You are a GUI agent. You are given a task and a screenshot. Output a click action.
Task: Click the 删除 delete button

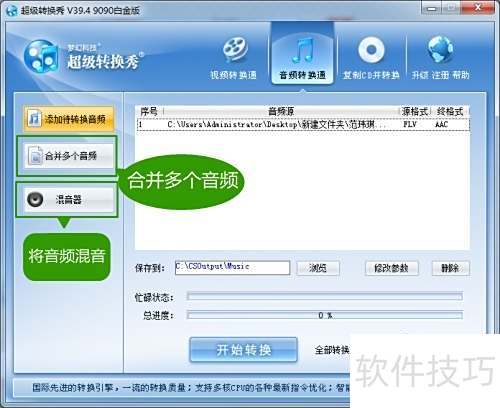tap(450, 268)
